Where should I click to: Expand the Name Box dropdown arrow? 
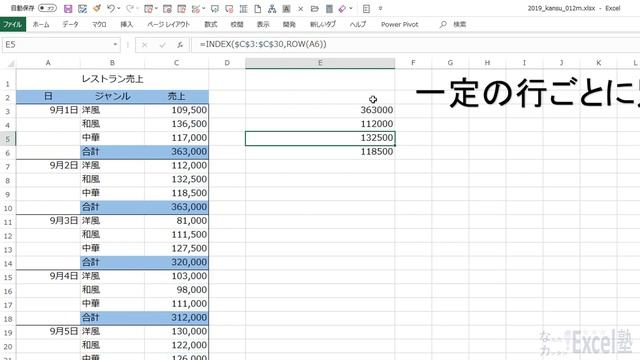[x=115, y=44]
